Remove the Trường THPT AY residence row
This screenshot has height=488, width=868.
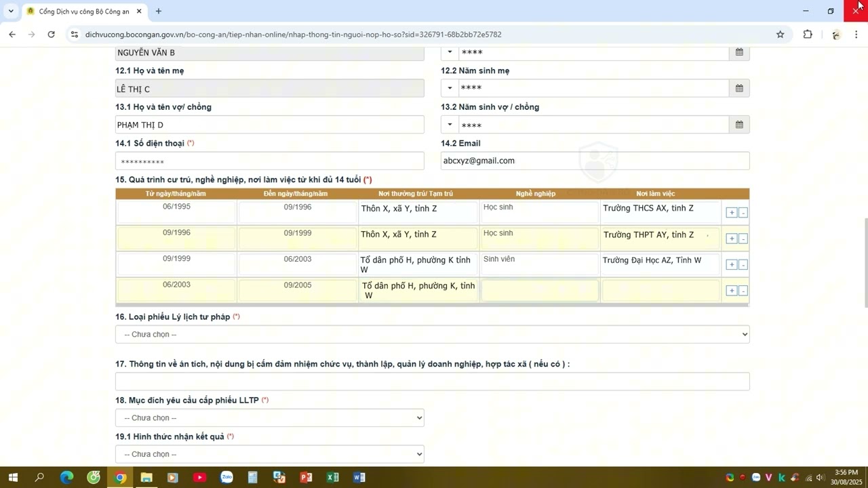(x=743, y=239)
